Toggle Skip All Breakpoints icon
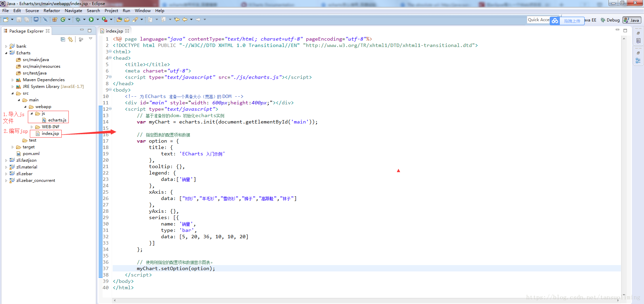 (x=45, y=20)
